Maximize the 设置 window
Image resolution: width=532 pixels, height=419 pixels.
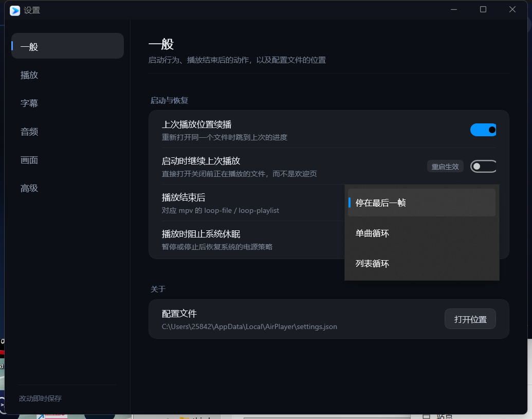click(x=483, y=9)
